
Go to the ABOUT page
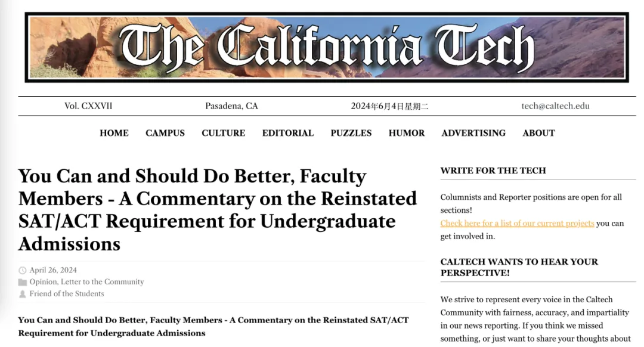tap(539, 133)
